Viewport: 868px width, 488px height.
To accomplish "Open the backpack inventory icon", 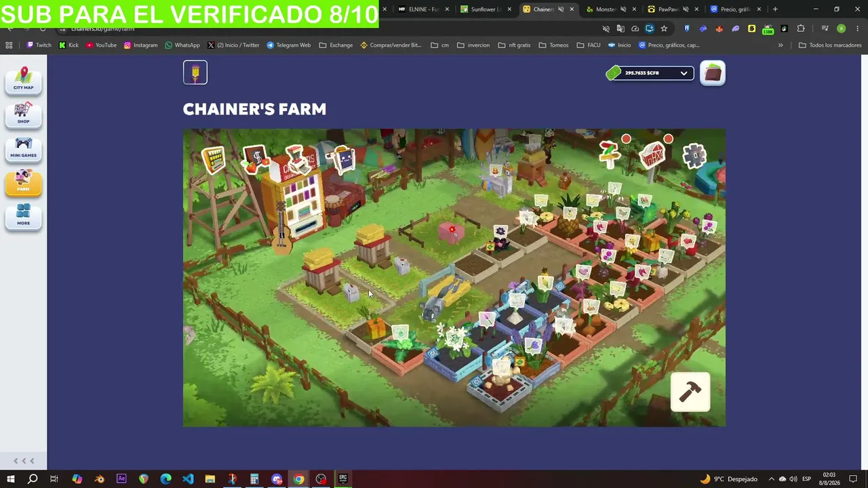I will pyautogui.click(x=712, y=73).
